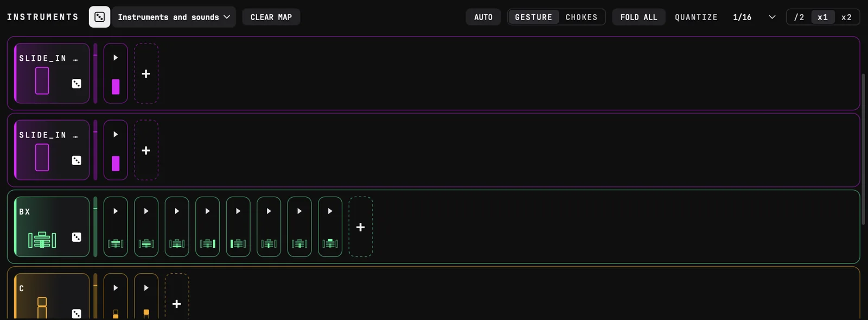Click the dice icon on the C card
868x320 pixels.
(x=76, y=313)
